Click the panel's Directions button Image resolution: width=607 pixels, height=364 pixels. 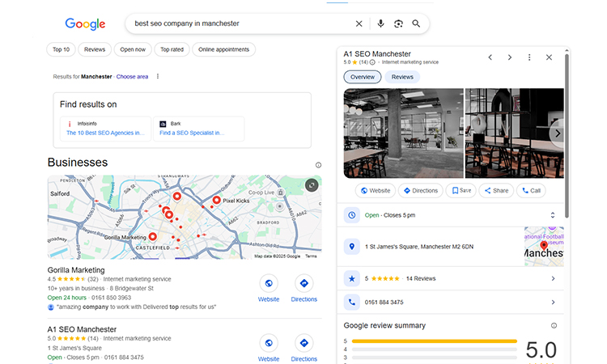click(x=420, y=191)
